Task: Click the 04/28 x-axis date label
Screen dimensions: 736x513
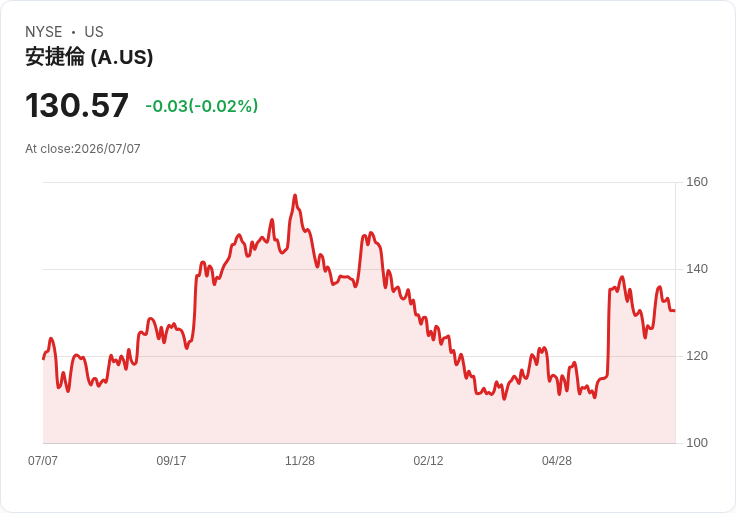Action: 557,460
